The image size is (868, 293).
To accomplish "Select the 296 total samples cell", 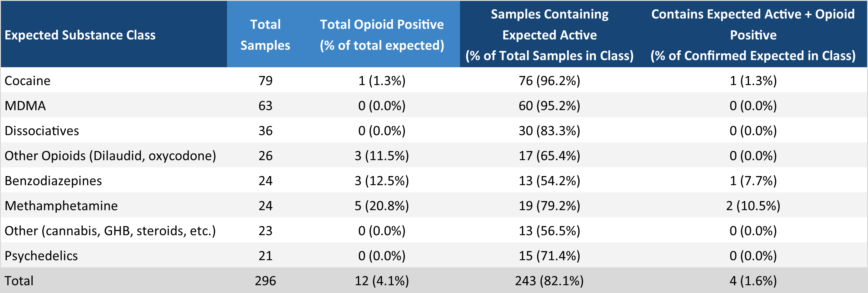I will click(x=265, y=280).
